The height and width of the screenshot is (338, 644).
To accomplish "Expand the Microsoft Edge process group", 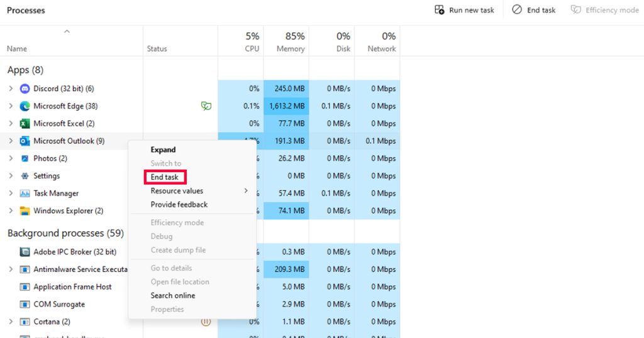I will (x=11, y=106).
